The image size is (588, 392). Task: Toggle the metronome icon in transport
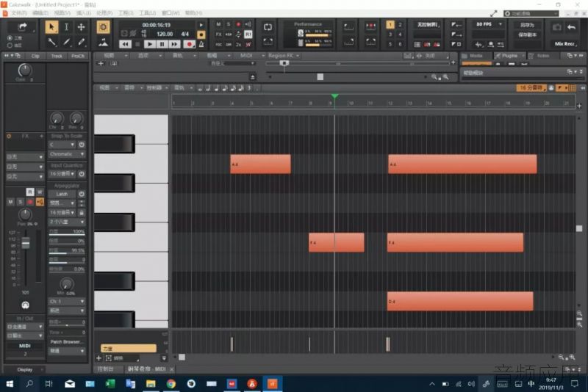click(201, 44)
